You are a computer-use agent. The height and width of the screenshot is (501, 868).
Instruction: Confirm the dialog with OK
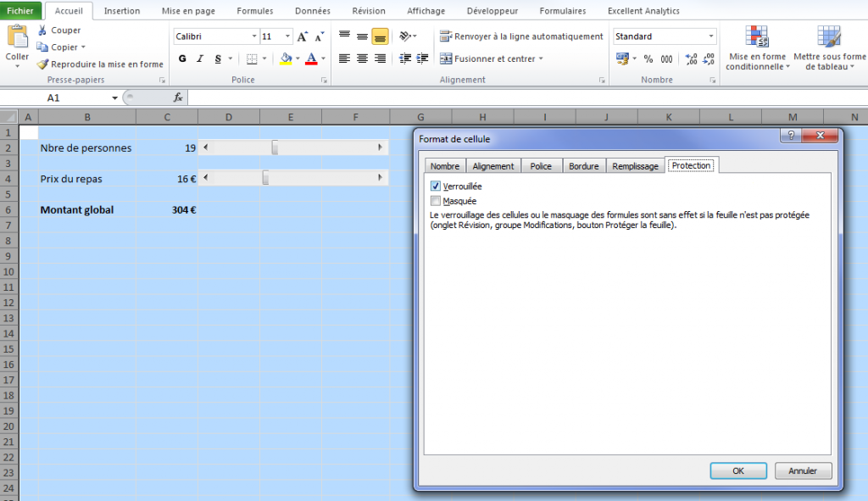(737, 470)
